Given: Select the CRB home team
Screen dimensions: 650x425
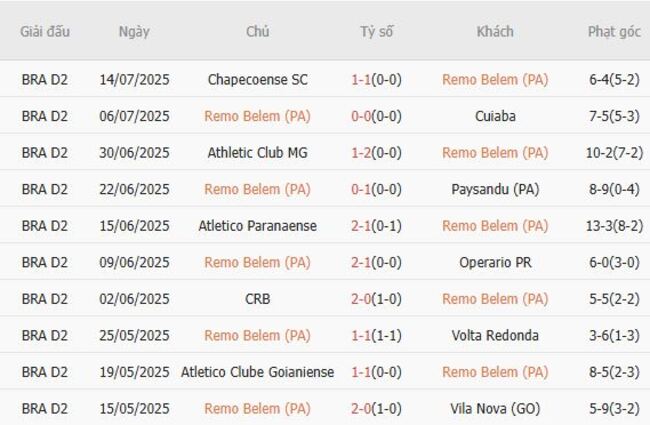Looking at the screenshot, I should 257,299.
